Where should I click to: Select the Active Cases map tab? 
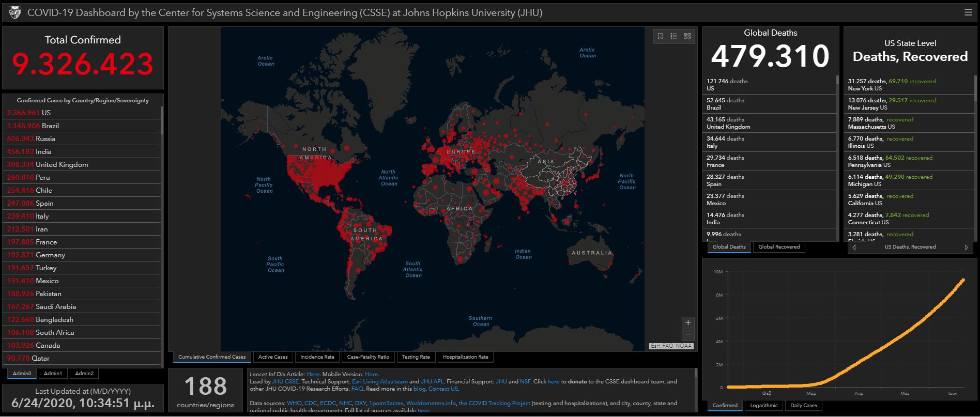tap(273, 357)
